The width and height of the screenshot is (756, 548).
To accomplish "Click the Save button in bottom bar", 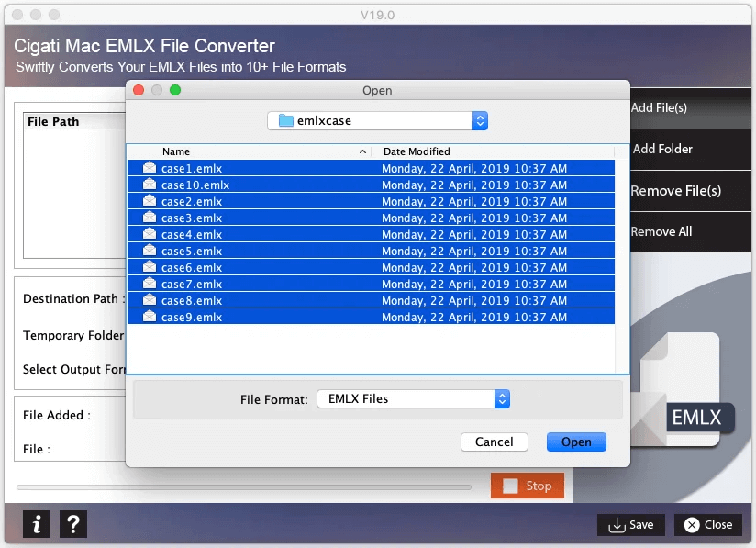I will (x=631, y=525).
